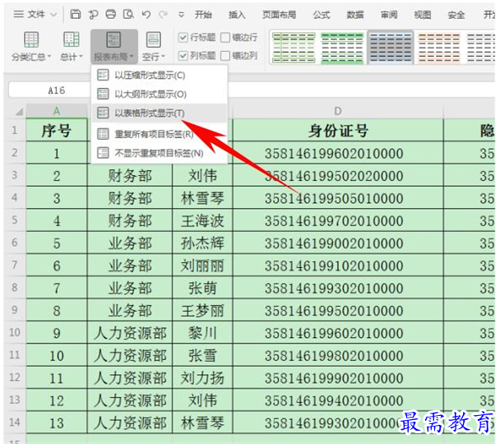Viewport: 500px width, 448px height.
Task: Toggle the 行标题 row headers checkbox
Action: click(183, 38)
